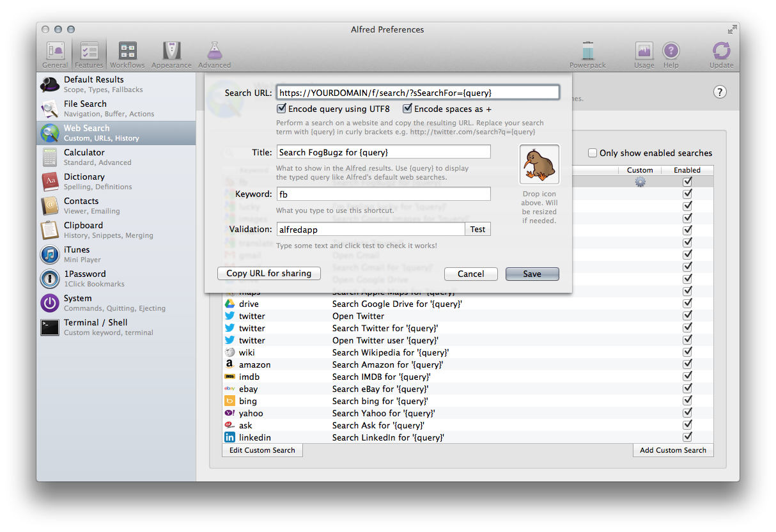Disable the drive search enabled checkbox
Viewport: 776px width, 532px height.
point(687,304)
